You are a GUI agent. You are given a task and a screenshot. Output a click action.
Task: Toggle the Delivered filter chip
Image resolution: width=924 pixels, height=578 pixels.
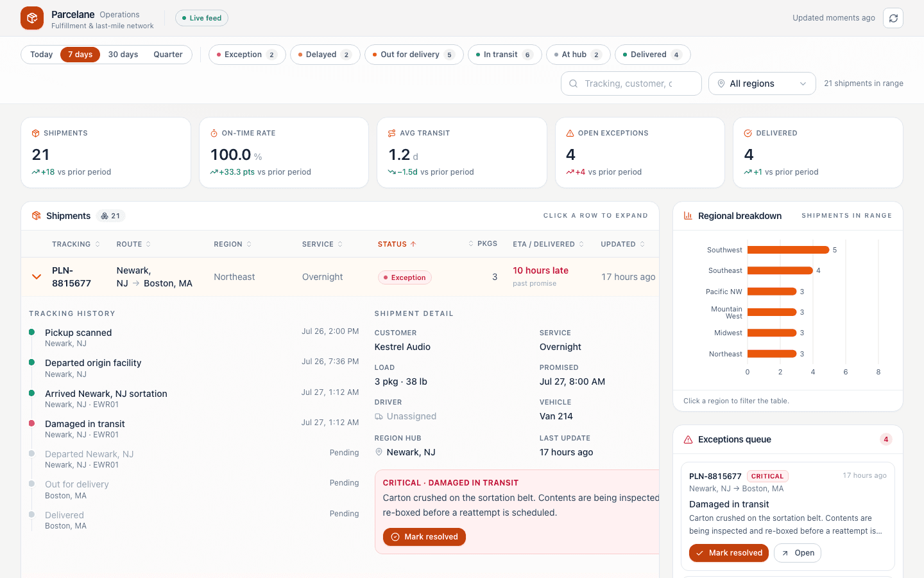pos(653,55)
